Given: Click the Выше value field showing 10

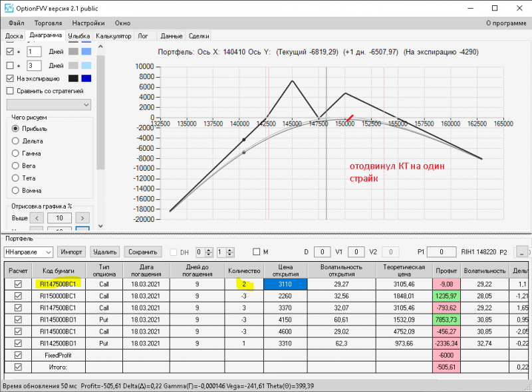Looking at the screenshot, I should (x=59, y=218).
